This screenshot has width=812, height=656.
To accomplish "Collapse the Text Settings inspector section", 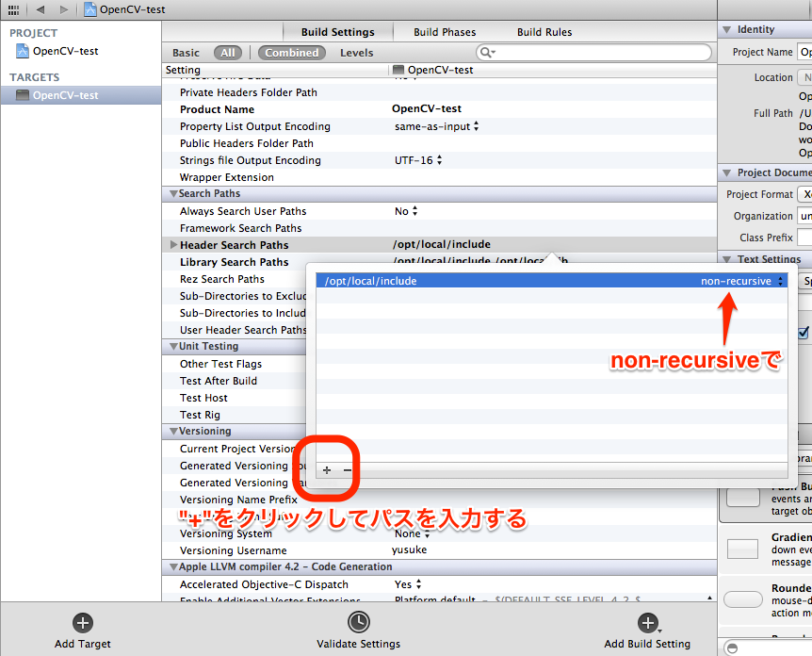I will tap(726, 259).
